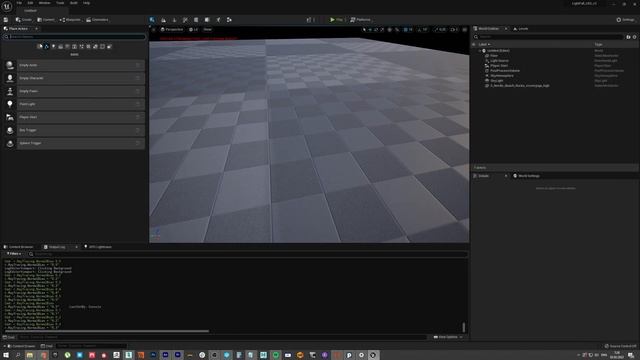Select the translate gizmo icon in viewport
640x360 pixels.
pos(370,29)
